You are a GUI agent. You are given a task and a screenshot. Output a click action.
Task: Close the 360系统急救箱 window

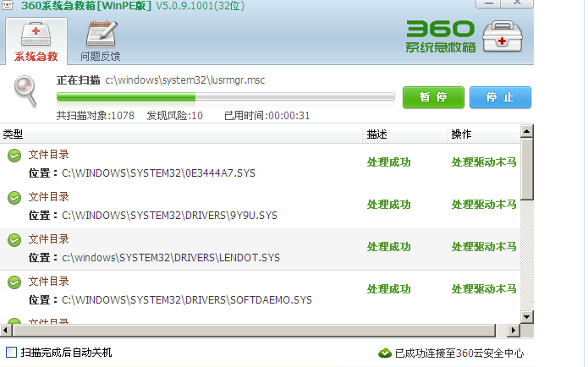518,3
